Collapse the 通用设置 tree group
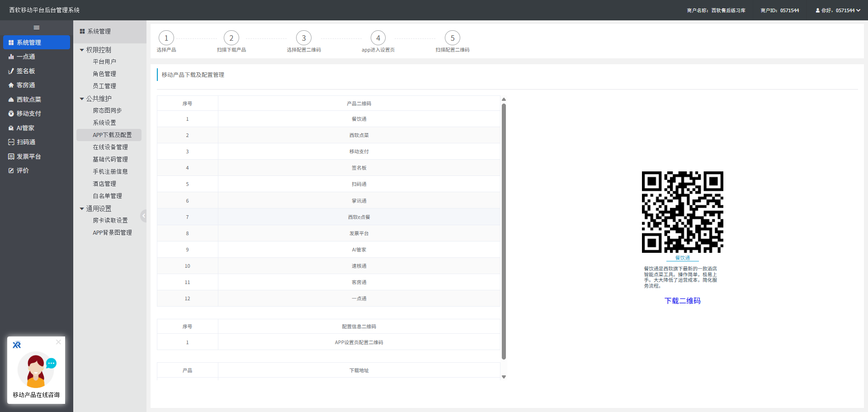 pos(82,209)
